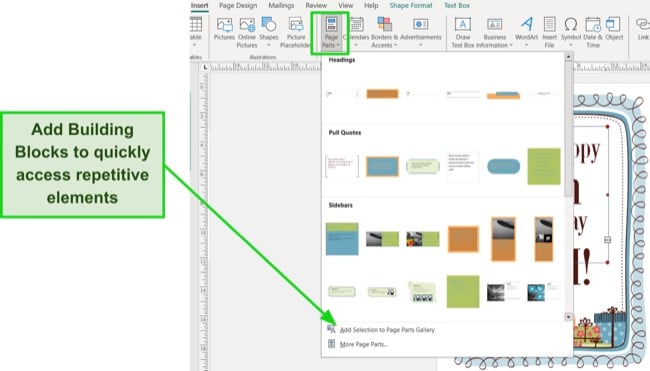650x371 pixels.
Task: Insert Date & Time
Action: tap(593, 32)
